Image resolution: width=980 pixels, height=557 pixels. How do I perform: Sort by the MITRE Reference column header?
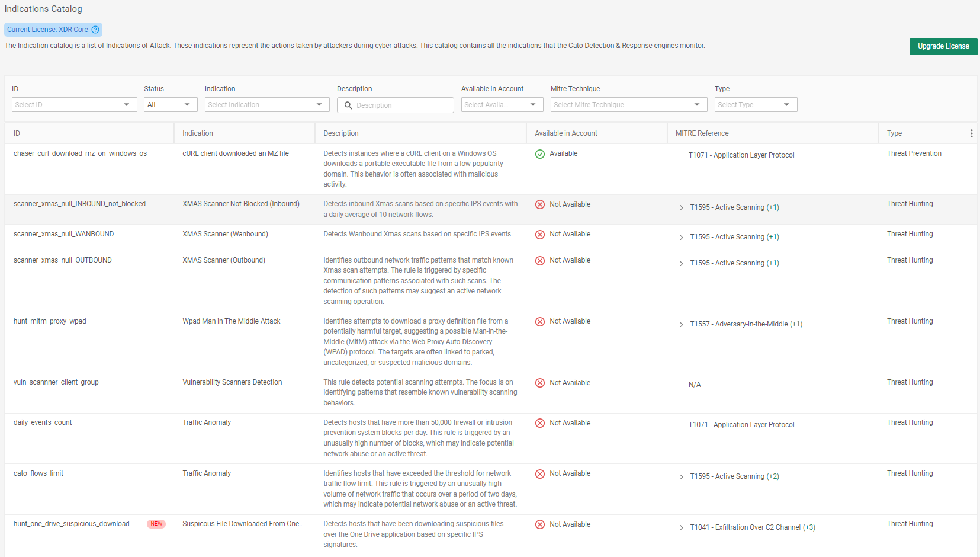[702, 133]
